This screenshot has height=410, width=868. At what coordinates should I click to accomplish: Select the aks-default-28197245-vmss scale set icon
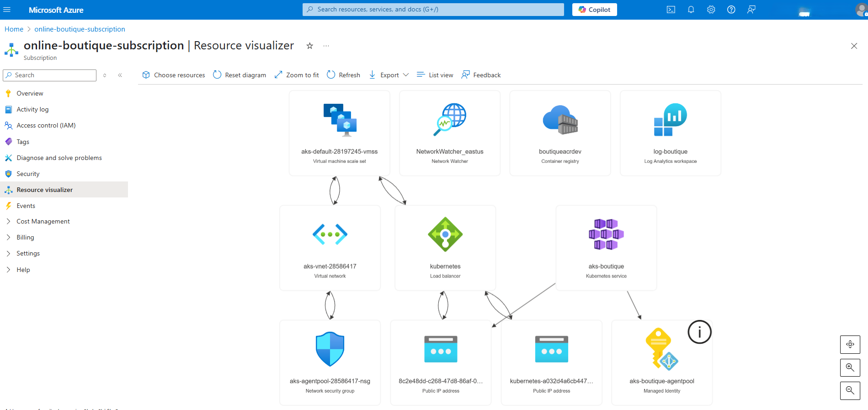tap(340, 120)
